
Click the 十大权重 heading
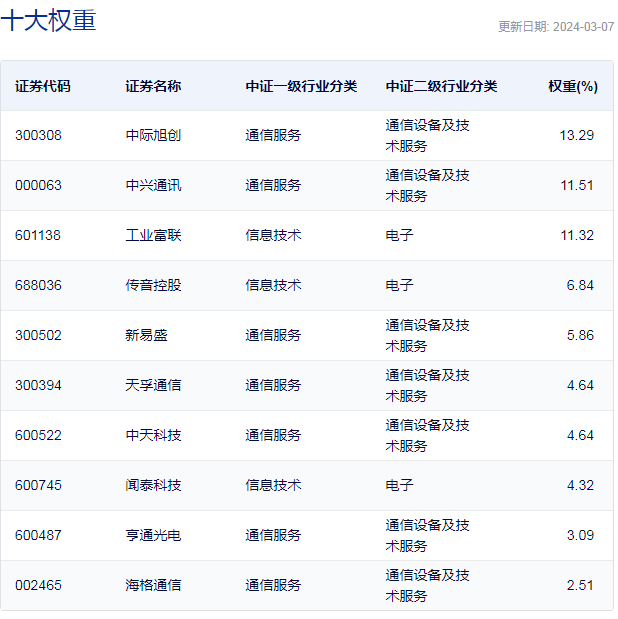tap(49, 20)
